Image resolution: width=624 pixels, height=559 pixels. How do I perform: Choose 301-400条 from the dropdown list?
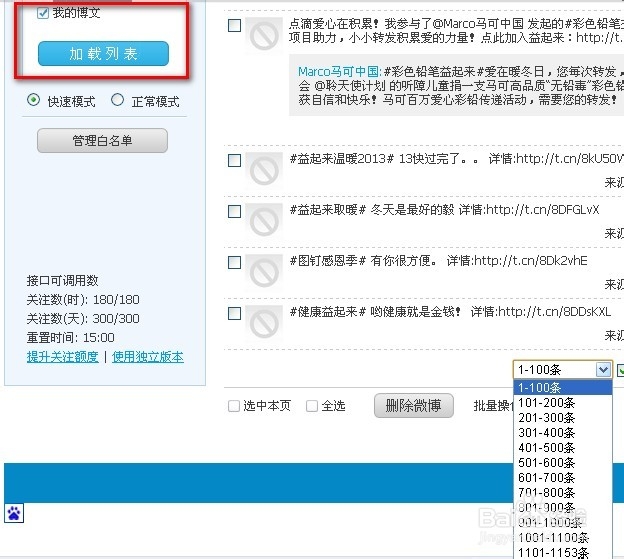pos(563,432)
